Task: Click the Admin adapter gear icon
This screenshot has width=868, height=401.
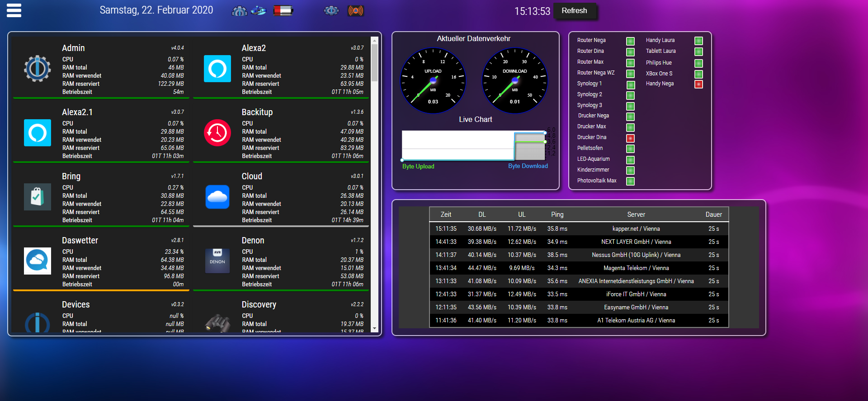Action: click(37, 69)
